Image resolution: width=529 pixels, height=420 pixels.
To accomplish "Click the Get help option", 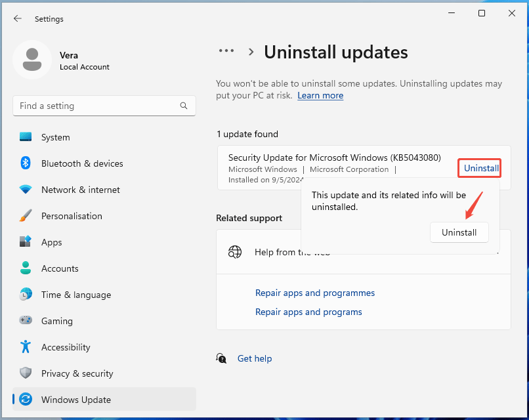I will click(x=255, y=358).
